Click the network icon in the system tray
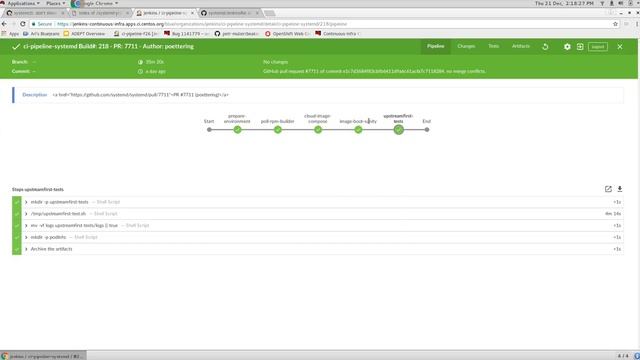This screenshot has height=360, width=640. [602, 3]
